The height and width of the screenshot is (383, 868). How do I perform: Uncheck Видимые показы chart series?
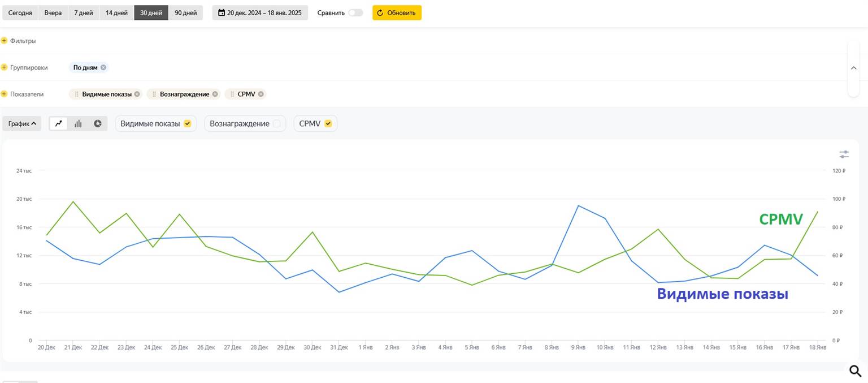click(x=188, y=123)
